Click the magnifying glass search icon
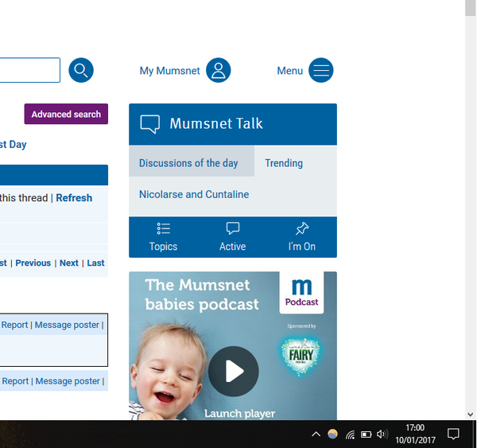The image size is (477, 448). point(81,70)
